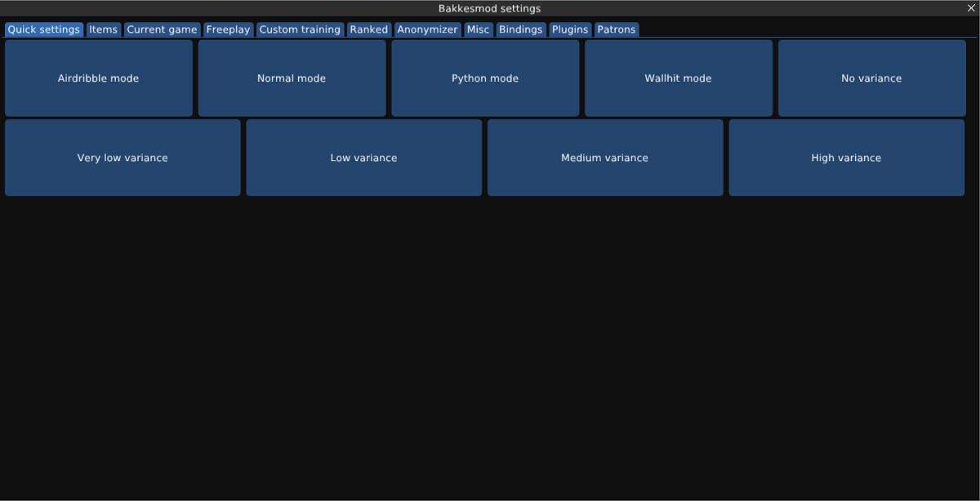Enable High variance
This screenshot has height=501, width=980.
[x=846, y=157]
